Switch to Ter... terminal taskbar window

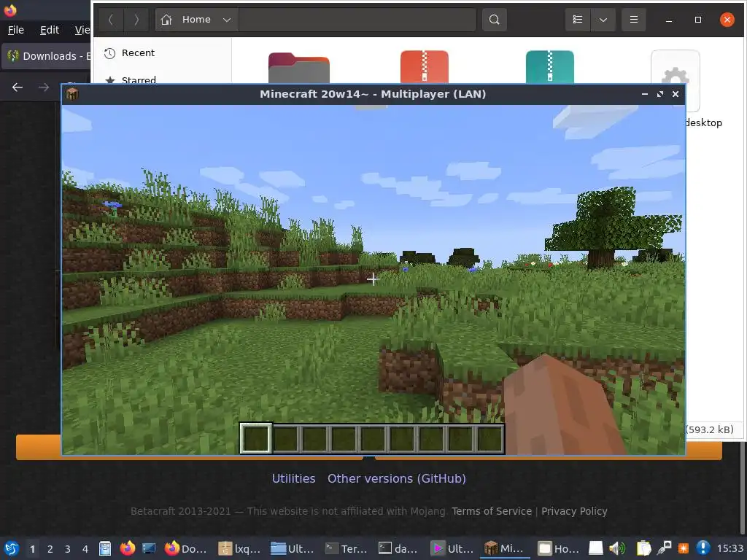pyautogui.click(x=347, y=548)
